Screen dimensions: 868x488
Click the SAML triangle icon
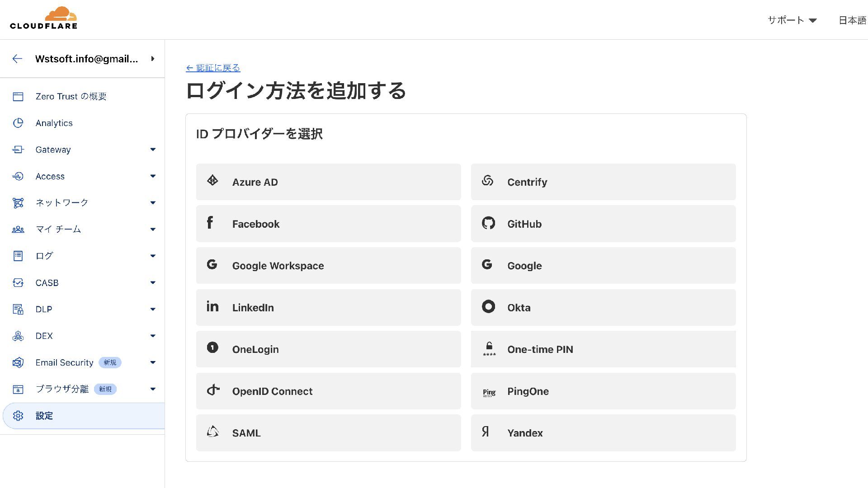click(x=212, y=432)
